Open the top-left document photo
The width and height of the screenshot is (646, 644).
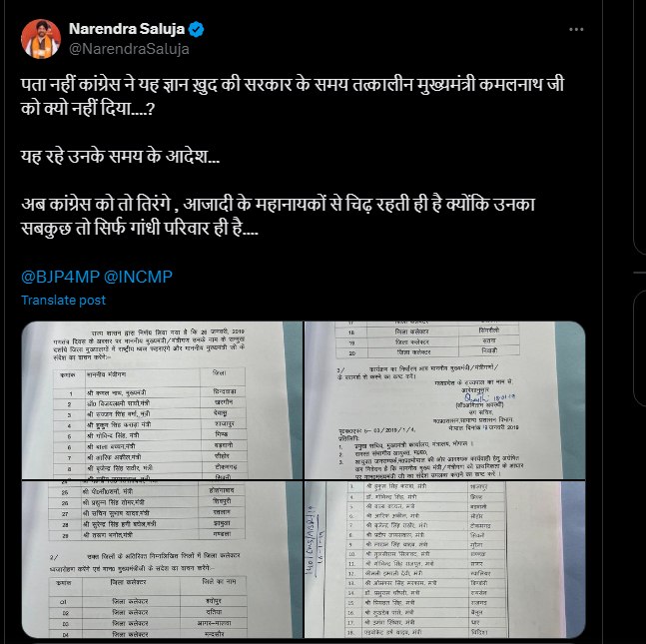click(162, 400)
